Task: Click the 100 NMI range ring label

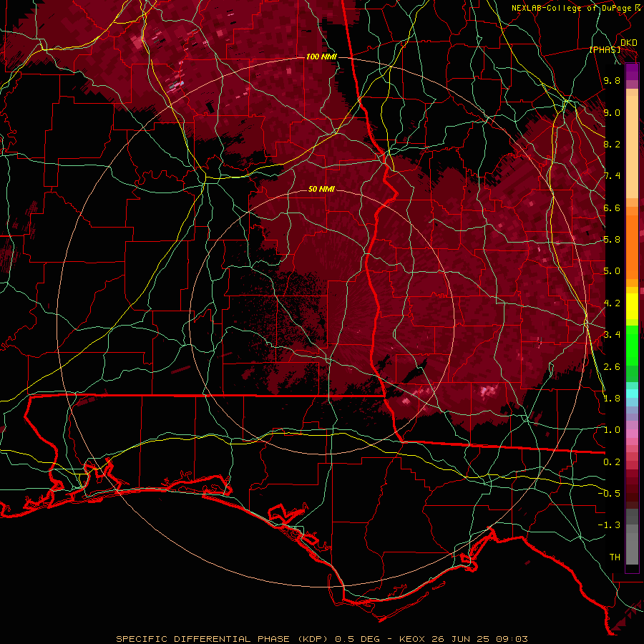Action: click(x=321, y=57)
